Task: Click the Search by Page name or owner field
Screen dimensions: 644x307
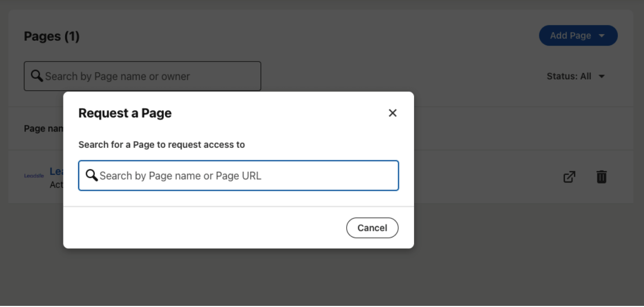Action: click(143, 76)
